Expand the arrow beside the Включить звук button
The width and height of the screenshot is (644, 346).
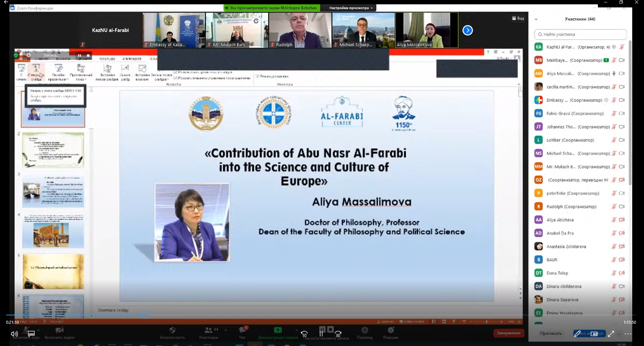(38, 330)
